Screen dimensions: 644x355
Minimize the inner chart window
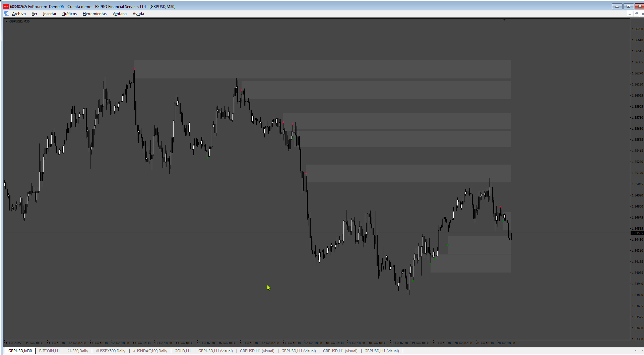coord(630,14)
